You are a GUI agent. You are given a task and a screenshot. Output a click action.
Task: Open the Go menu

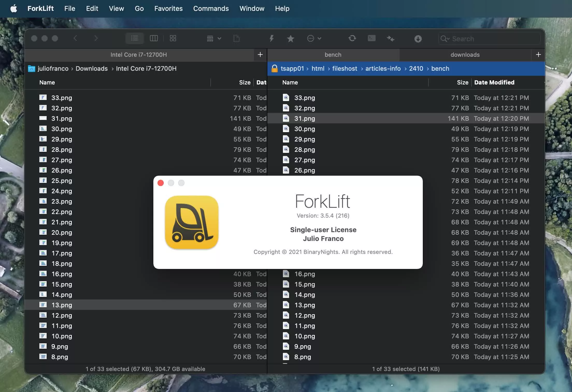tap(139, 9)
